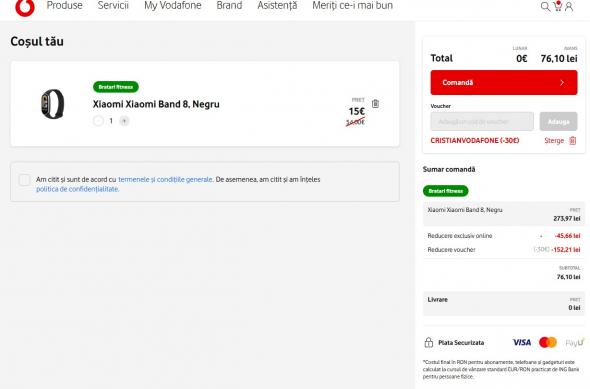Viewport: 590px width, 389px height.
Task: Open the Servicii menu
Action: coord(113,6)
